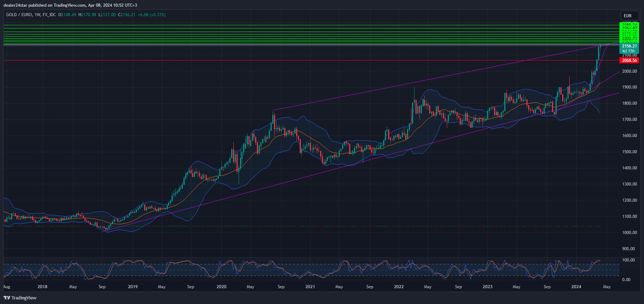Screen dimensions: 644x304
Task: Click the Aug time axis label
Action: (7, 287)
